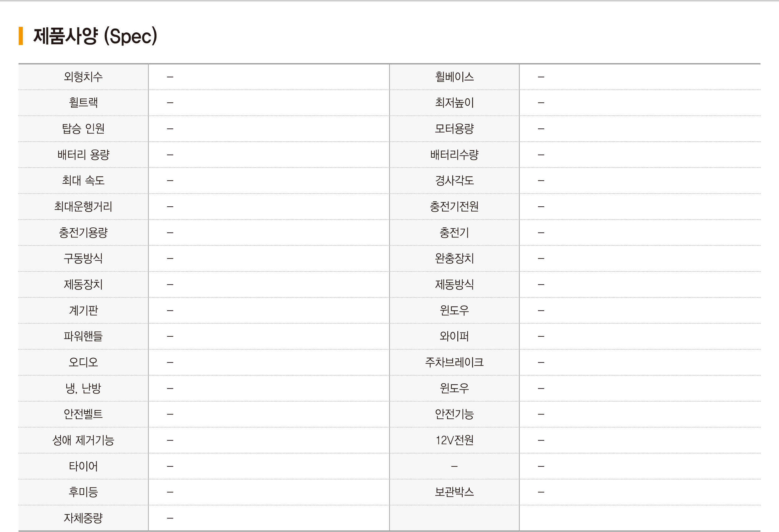Select the 주차브레이크 label cell
Screen dimensions: 779x532
[454, 362]
